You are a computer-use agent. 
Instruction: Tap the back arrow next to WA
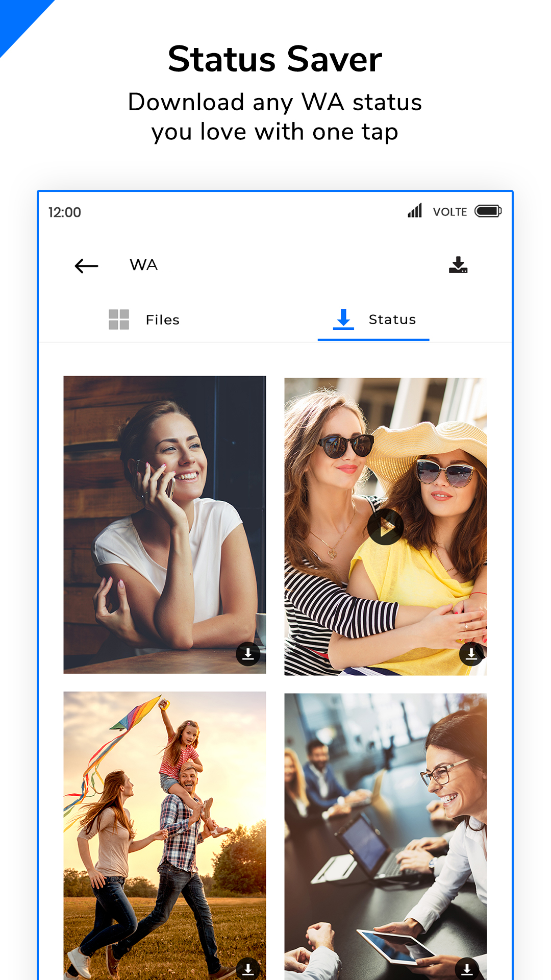pyautogui.click(x=86, y=265)
